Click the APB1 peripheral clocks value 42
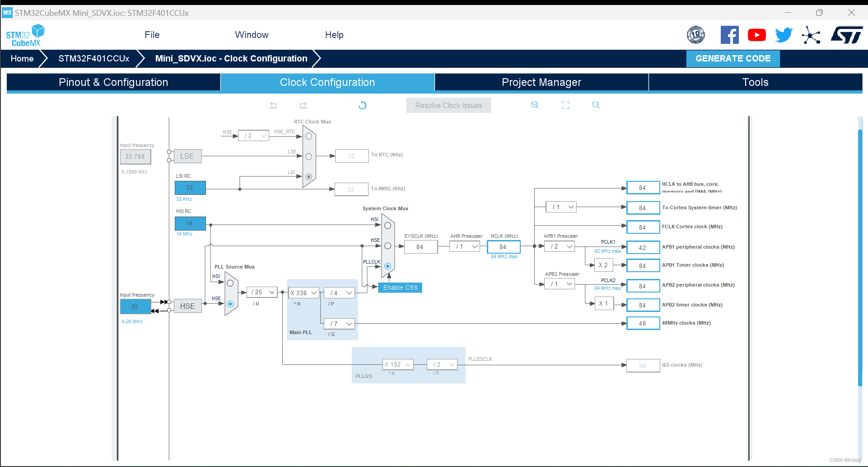Viewport: 868px width, 467px height. (x=643, y=248)
